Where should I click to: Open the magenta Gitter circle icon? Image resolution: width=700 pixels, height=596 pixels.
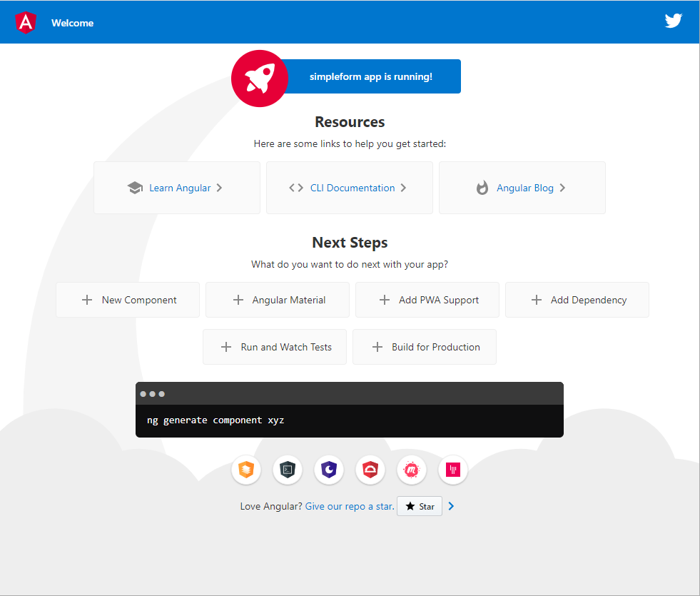(x=453, y=470)
